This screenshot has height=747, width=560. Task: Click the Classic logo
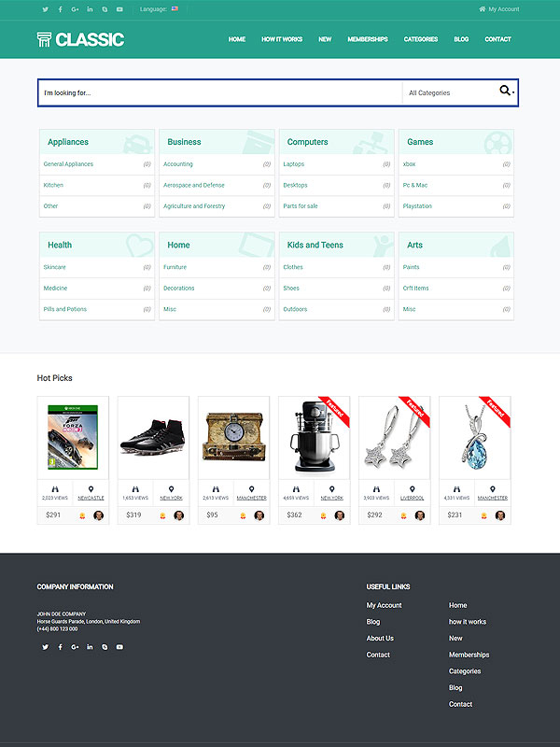point(80,39)
